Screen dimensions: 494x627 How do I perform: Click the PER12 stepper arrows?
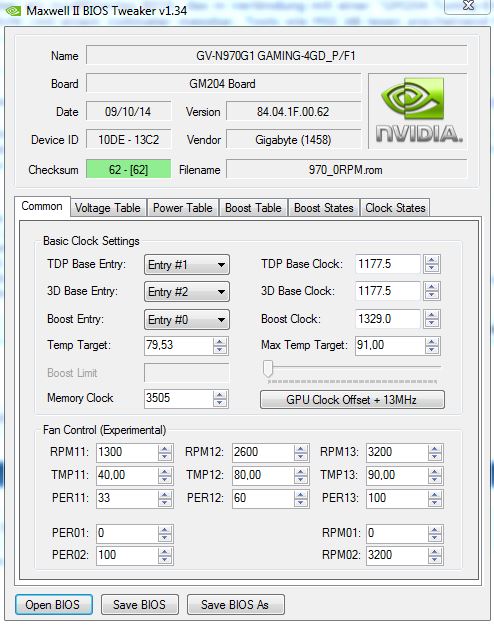point(300,499)
